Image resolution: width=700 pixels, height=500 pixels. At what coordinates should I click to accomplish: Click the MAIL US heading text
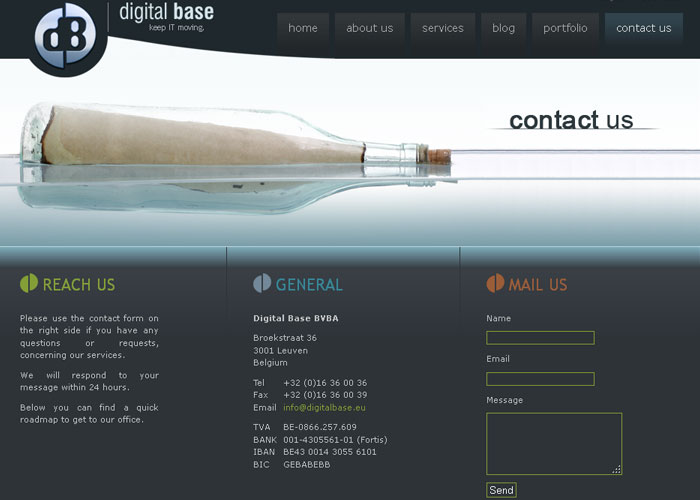click(538, 284)
